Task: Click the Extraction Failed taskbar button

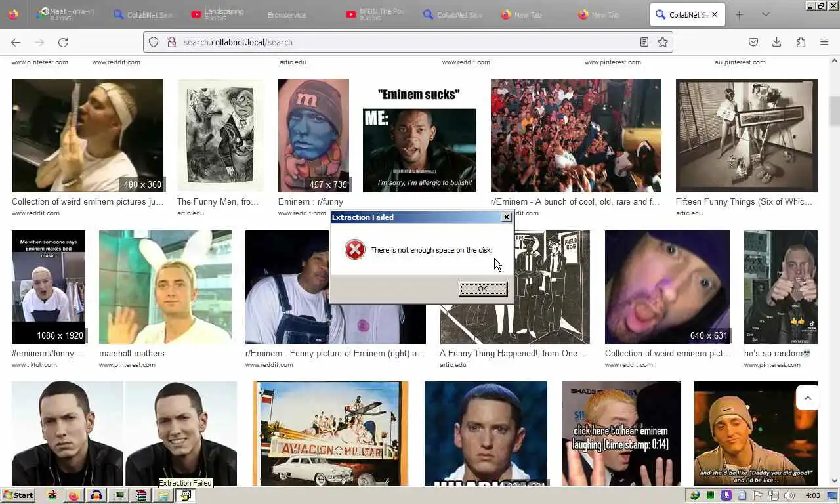Action: pyautogui.click(x=186, y=495)
